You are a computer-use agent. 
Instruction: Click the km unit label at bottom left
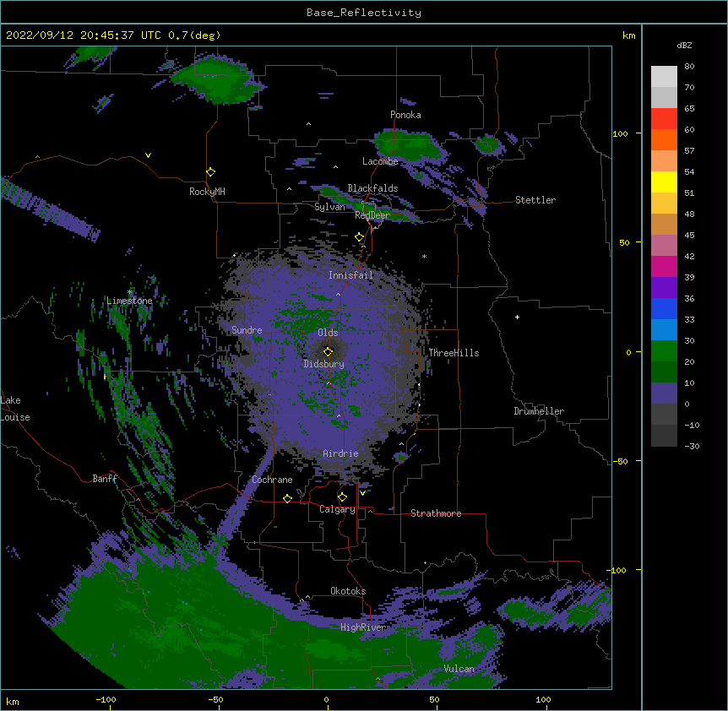(13, 702)
